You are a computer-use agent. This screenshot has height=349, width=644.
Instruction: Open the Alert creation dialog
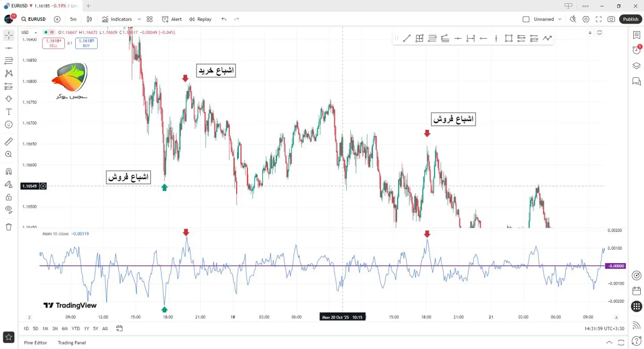click(172, 19)
